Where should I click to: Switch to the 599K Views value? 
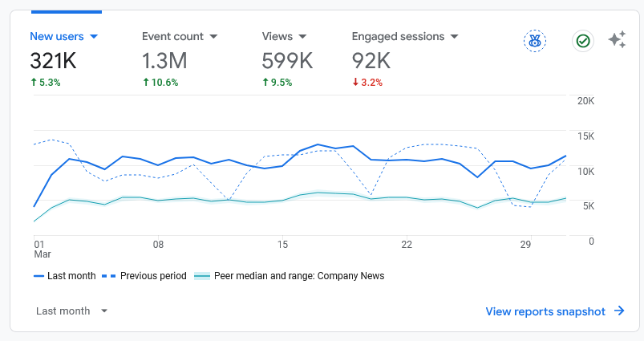point(287,61)
